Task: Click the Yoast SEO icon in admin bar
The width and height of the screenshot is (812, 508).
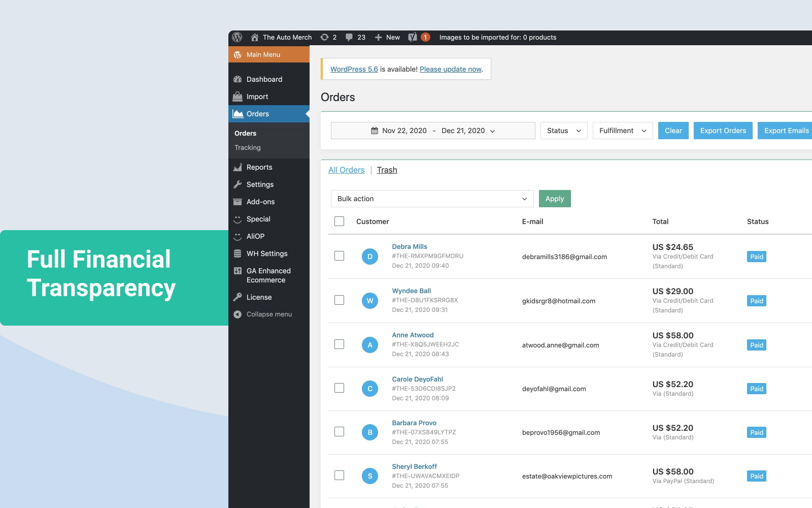Action: [x=413, y=38]
